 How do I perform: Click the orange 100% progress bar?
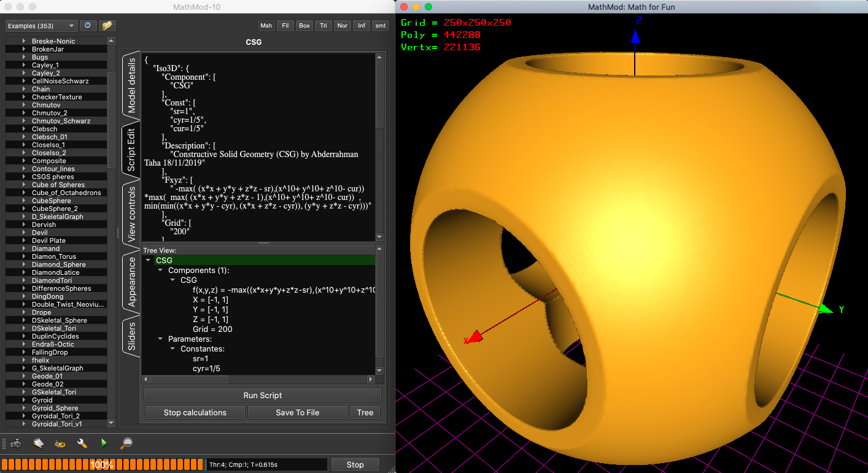(x=101, y=464)
